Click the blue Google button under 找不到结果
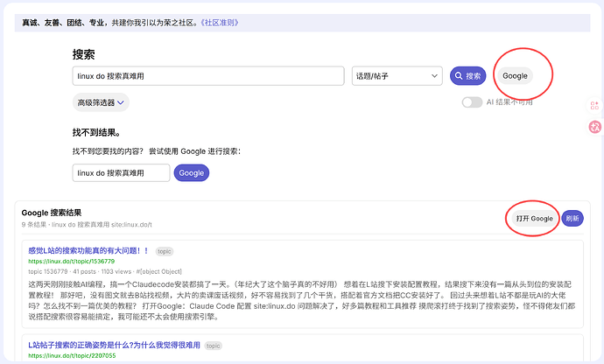The width and height of the screenshot is (604, 364). coord(192,173)
